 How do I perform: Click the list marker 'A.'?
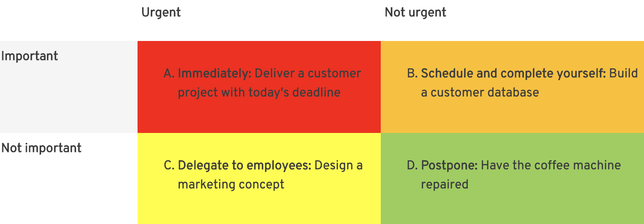(169, 73)
